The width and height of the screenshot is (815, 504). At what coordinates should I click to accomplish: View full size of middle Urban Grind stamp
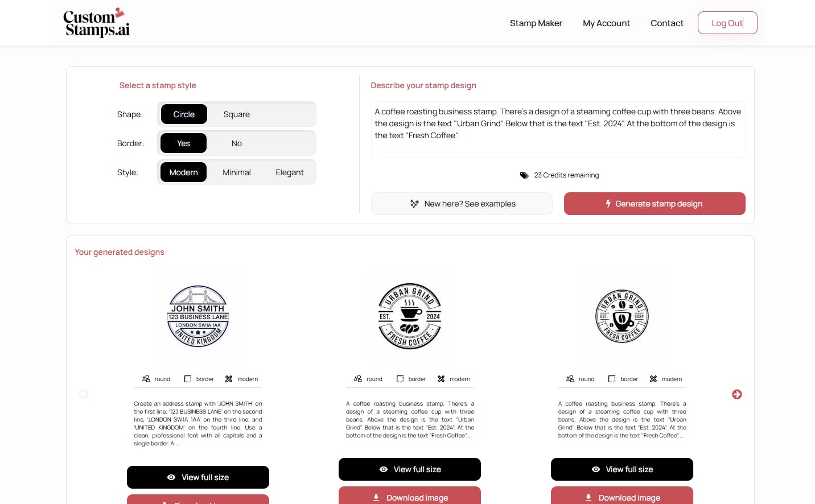pos(410,469)
